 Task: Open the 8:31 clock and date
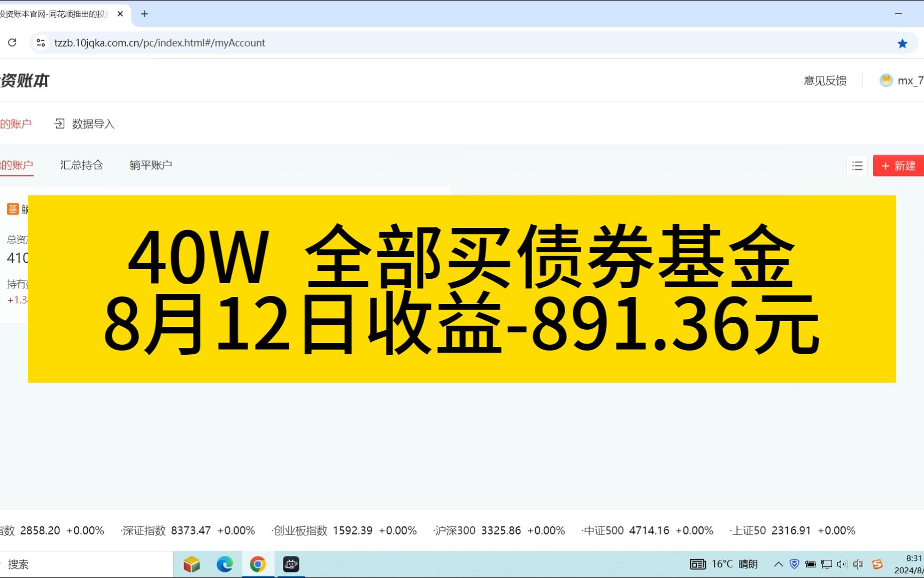909,564
